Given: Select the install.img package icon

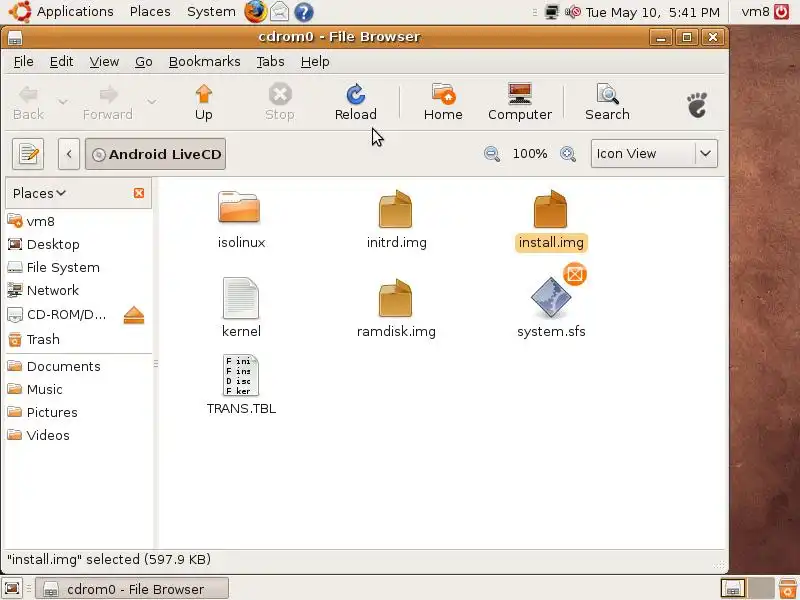Looking at the screenshot, I should point(550,209).
